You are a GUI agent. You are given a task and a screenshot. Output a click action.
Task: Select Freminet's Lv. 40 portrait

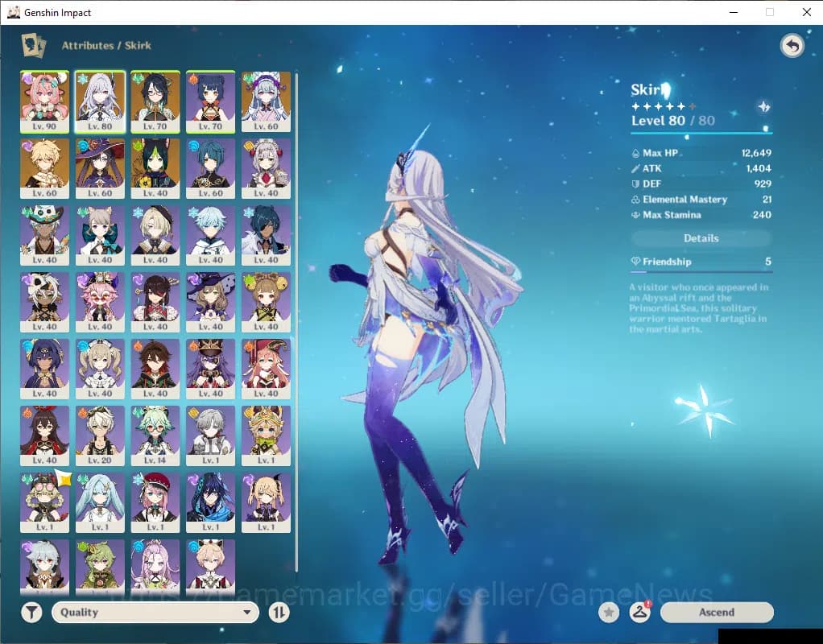pos(155,235)
